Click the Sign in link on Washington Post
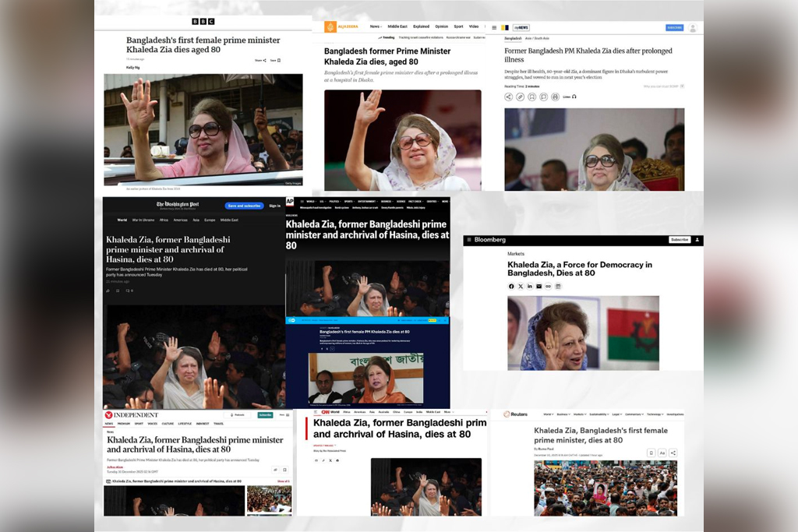This screenshot has width=798, height=532. 274,206
